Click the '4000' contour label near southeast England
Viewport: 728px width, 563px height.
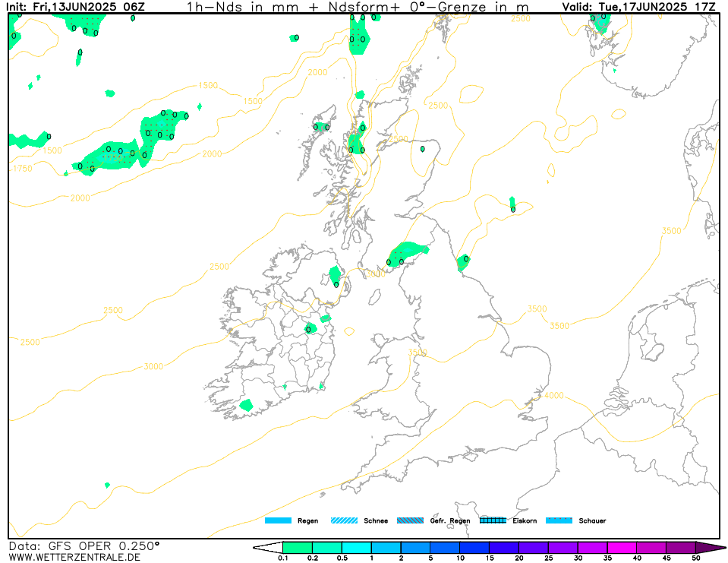click(x=554, y=395)
